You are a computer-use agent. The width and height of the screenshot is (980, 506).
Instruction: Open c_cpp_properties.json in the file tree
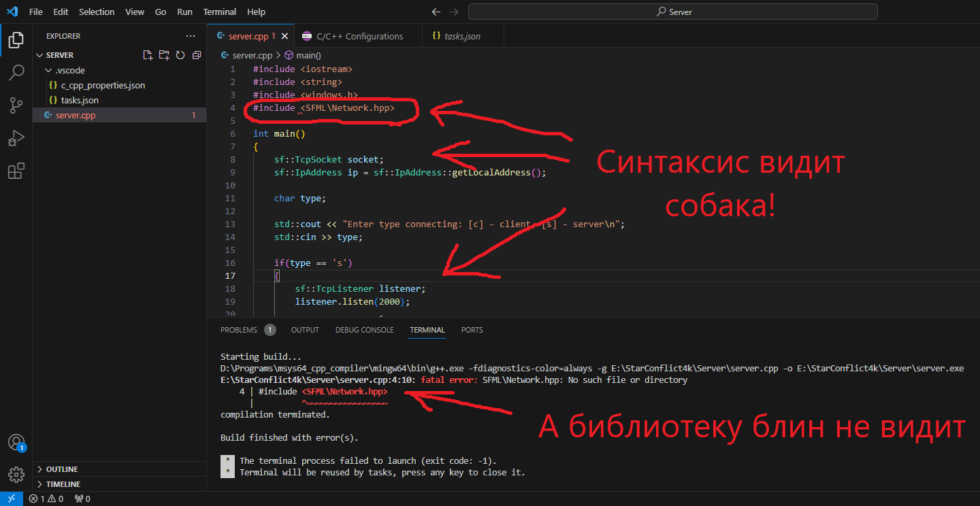pyautogui.click(x=103, y=85)
